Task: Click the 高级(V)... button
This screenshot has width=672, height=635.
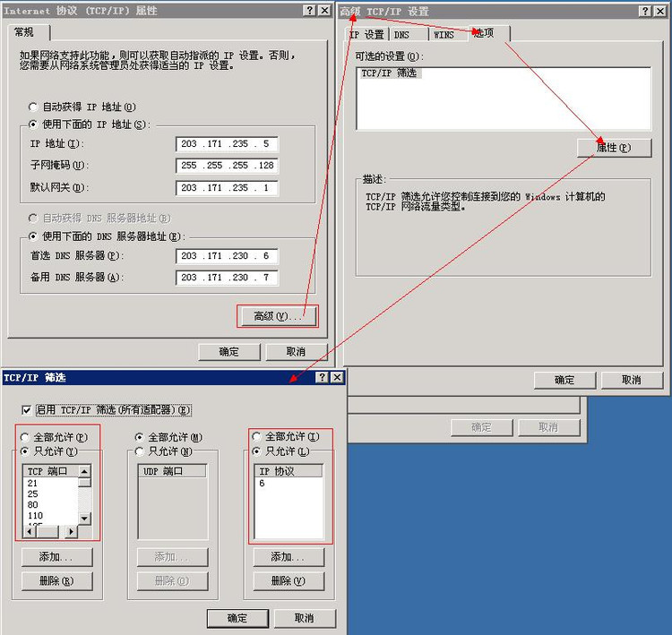Action: point(279,317)
